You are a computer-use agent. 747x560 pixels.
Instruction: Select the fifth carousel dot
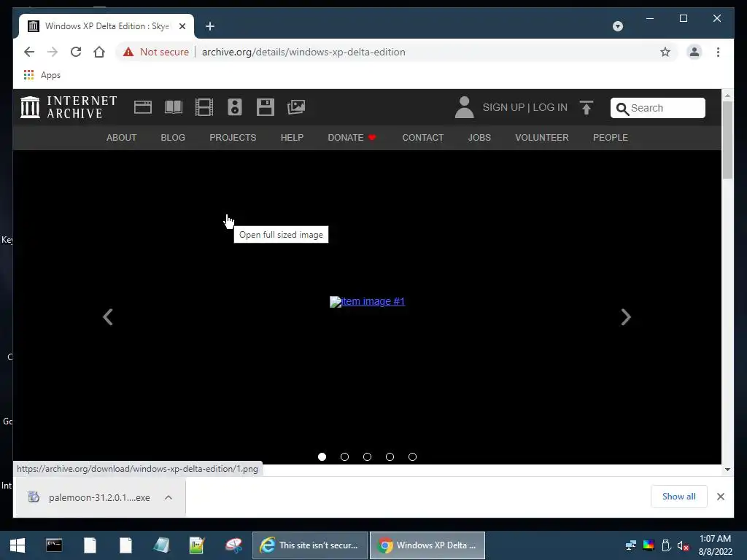pyautogui.click(x=413, y=456)
